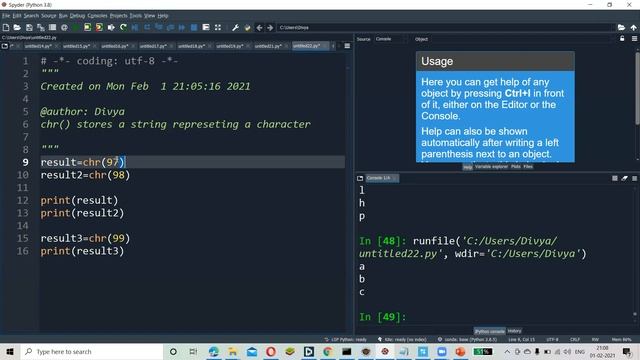
Task: Click the debug continue double-arrow icon
Action: point(182,27)
